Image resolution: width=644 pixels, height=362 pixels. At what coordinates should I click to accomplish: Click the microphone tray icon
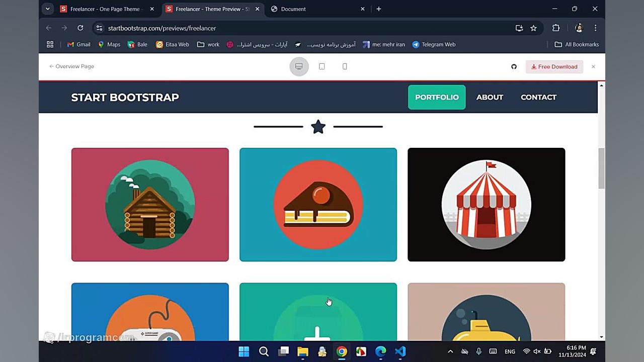tap(479, 351)
